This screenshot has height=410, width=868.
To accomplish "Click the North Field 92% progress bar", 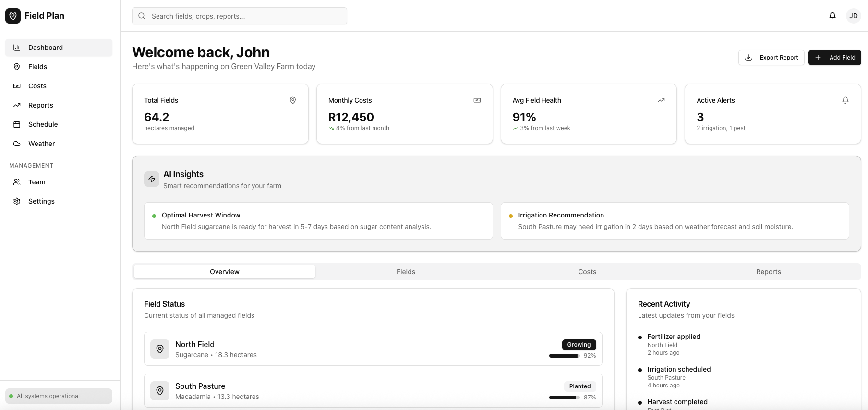I will (564, 356).
